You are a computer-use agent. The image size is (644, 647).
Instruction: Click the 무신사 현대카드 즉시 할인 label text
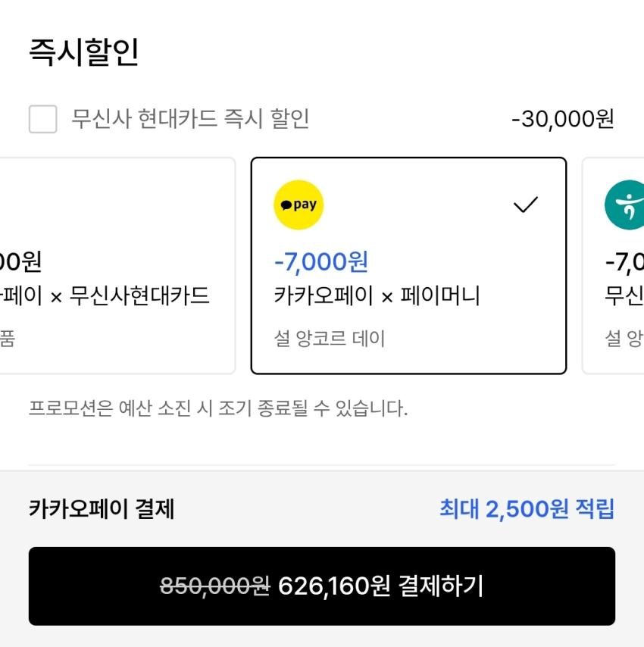[190, 119]
